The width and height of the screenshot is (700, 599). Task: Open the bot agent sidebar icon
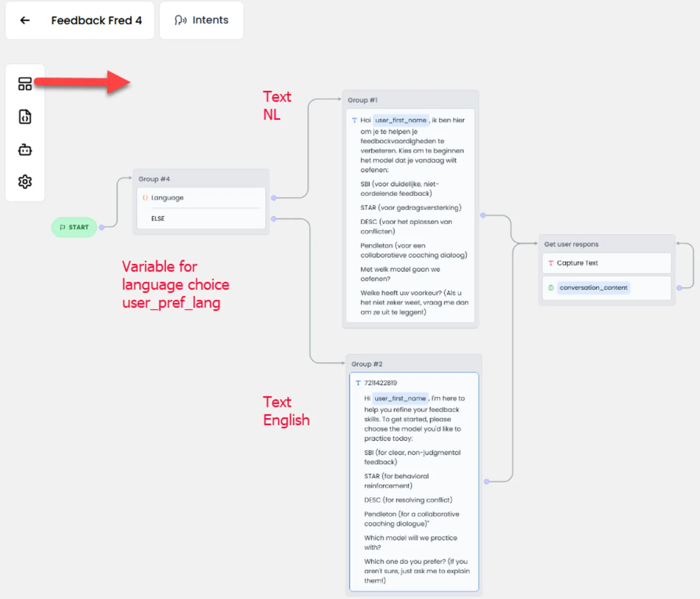[25, 150]
